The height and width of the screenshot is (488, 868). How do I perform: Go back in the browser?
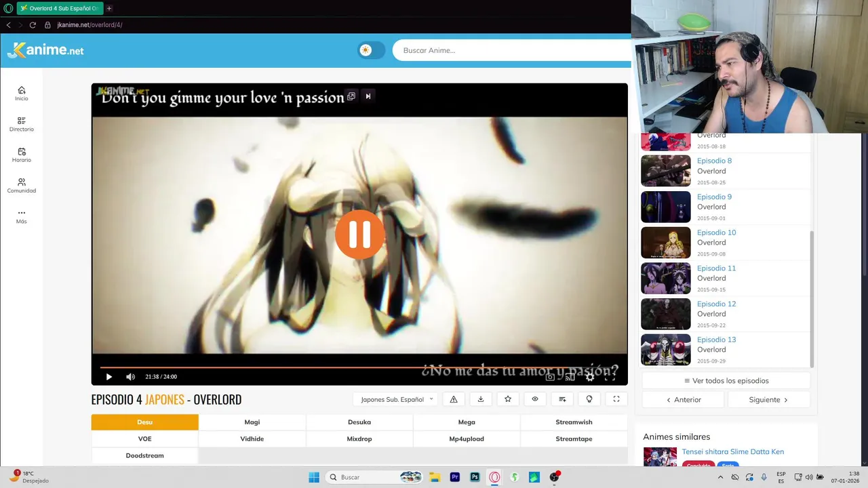[8, 25]
